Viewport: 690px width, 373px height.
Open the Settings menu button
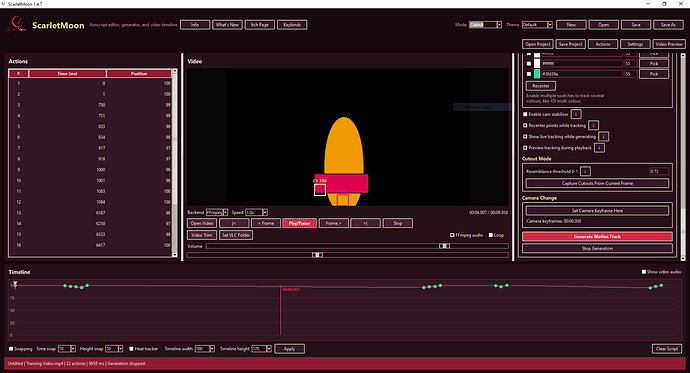635,44
